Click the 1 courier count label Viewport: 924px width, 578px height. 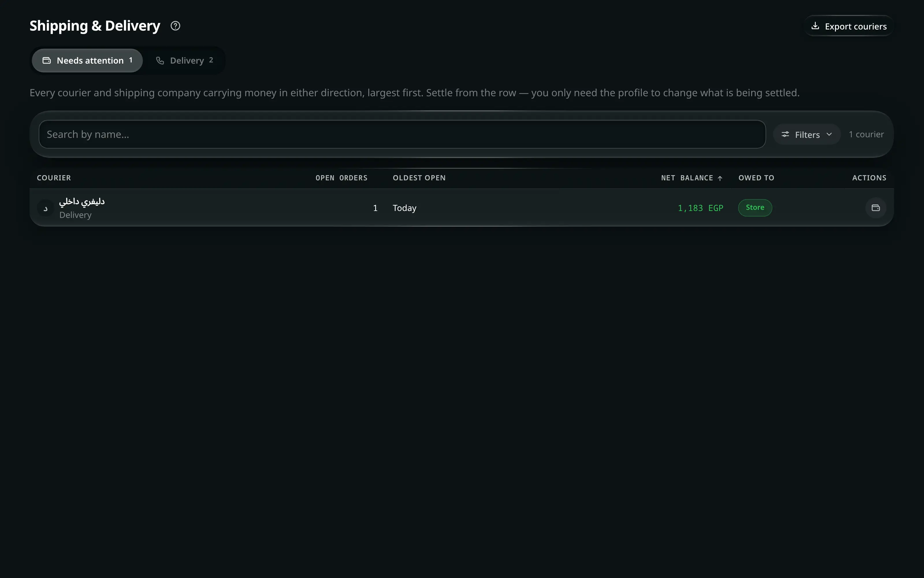coord(866,134)
